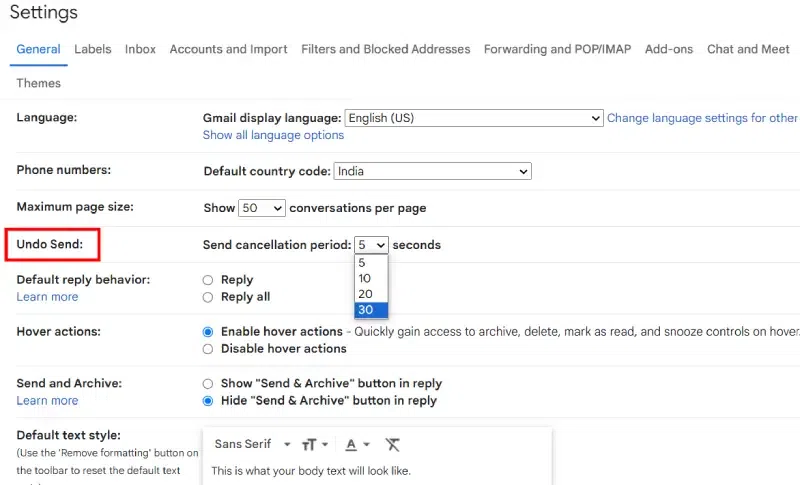Open the Themes tab
800x485 pixels.
coord(38,83)
